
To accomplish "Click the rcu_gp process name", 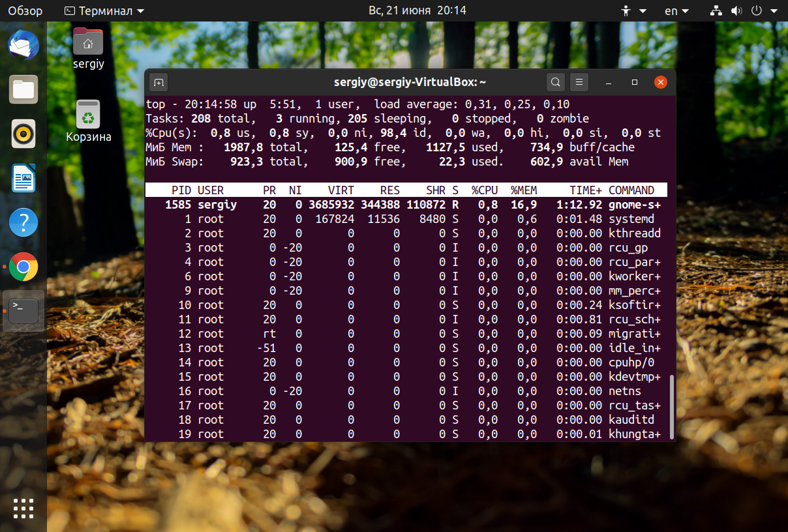I will tap(628, 248).
